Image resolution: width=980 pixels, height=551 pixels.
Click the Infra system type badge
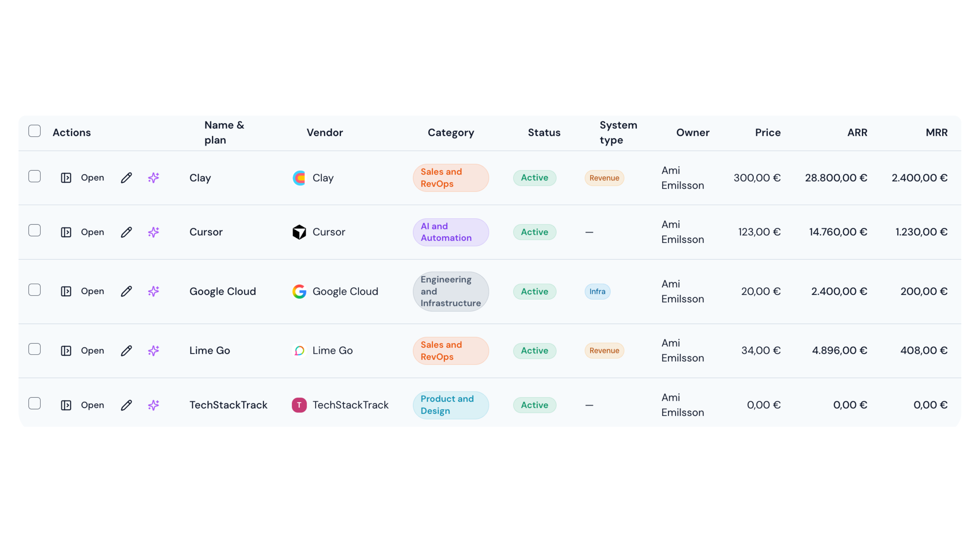(597, 292)
